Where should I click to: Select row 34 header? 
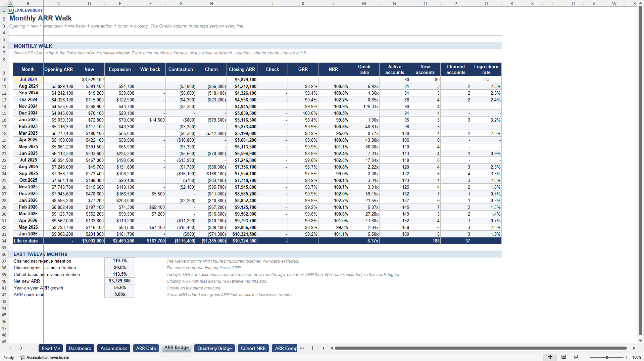coord(4,241)
